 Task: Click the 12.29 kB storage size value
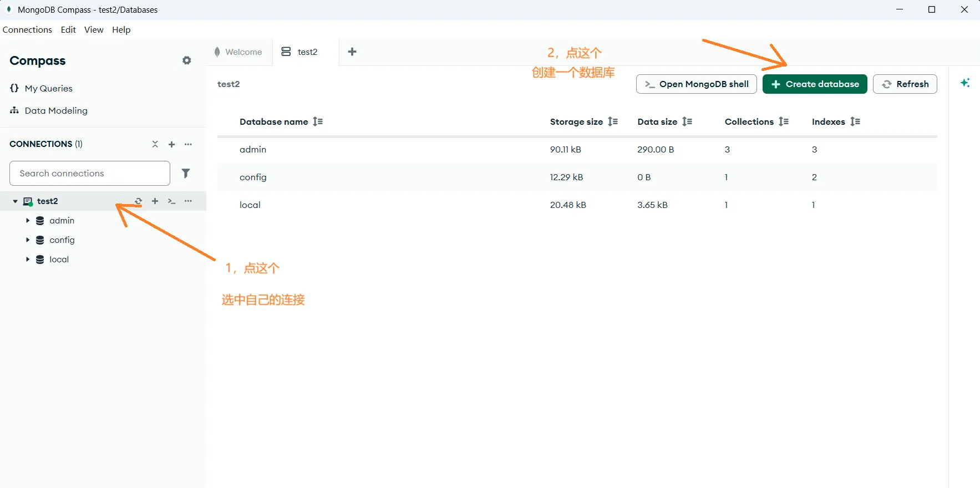click(566, 177)
